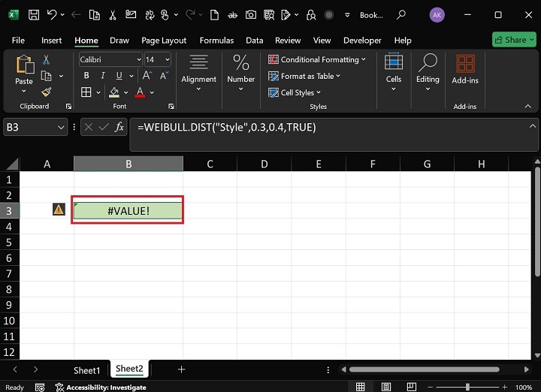Click the zoom slider handle in status bar
The image size is (541, 392).
click(467, 387)
